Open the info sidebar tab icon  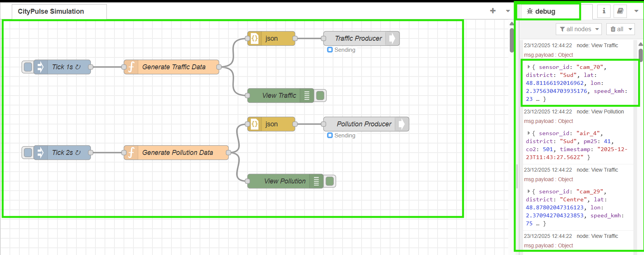tap(604, 11)
